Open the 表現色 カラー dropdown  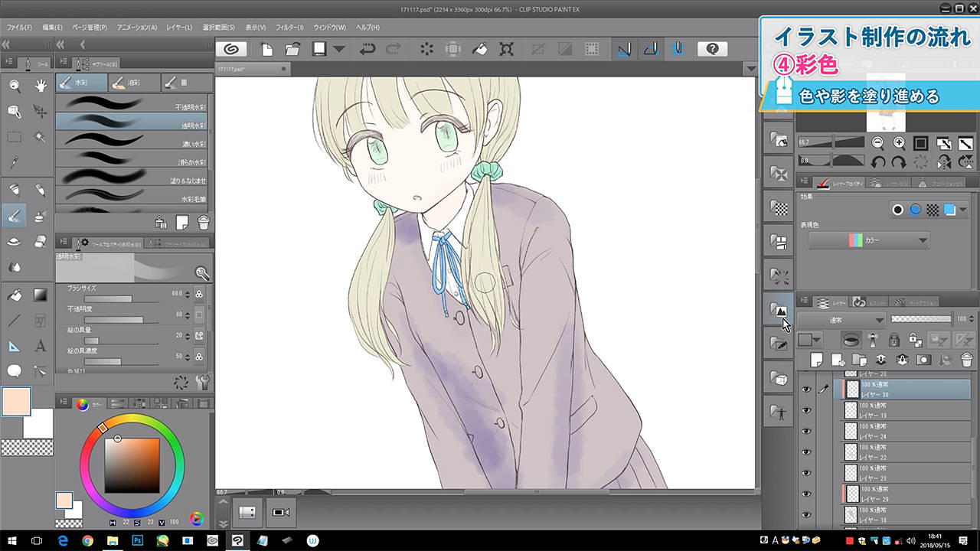click(869, 240)
